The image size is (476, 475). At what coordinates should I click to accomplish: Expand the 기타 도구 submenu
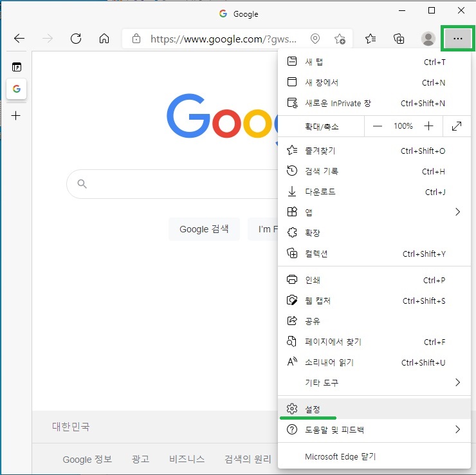click(x=374, y=383)
